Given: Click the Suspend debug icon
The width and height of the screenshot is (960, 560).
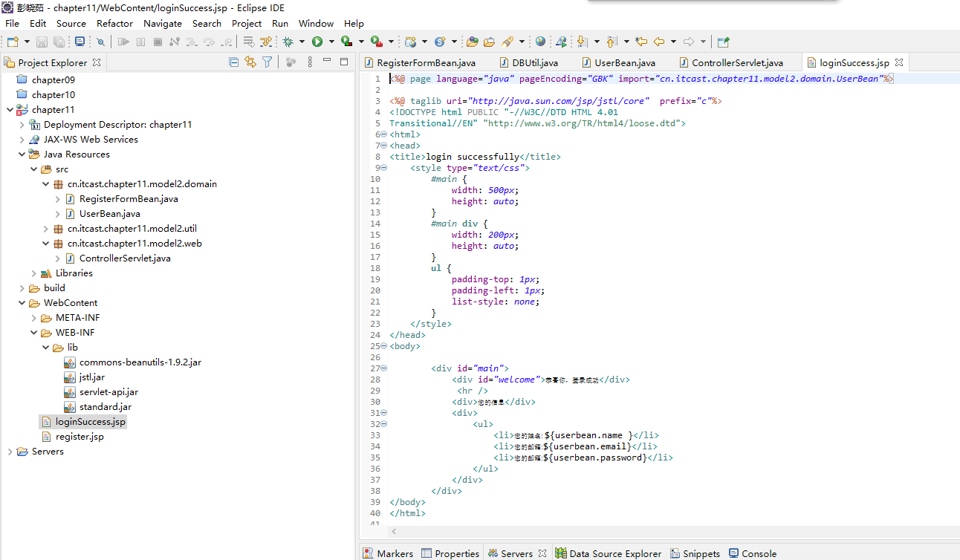Looking at the screenshot, I should 140,42.
